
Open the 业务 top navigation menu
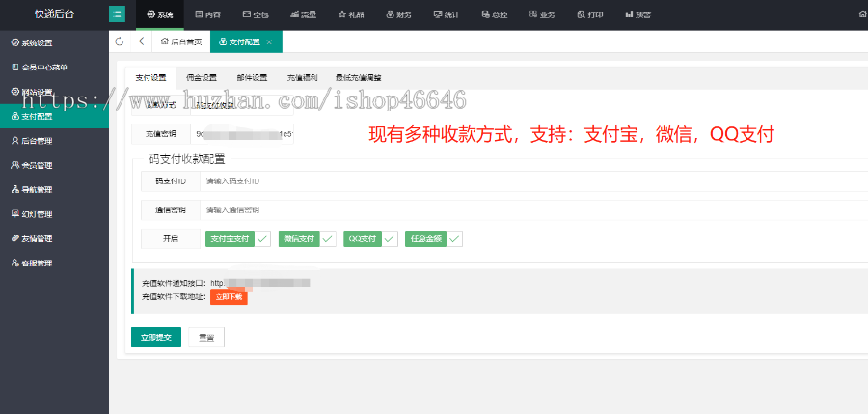[541, 15]
